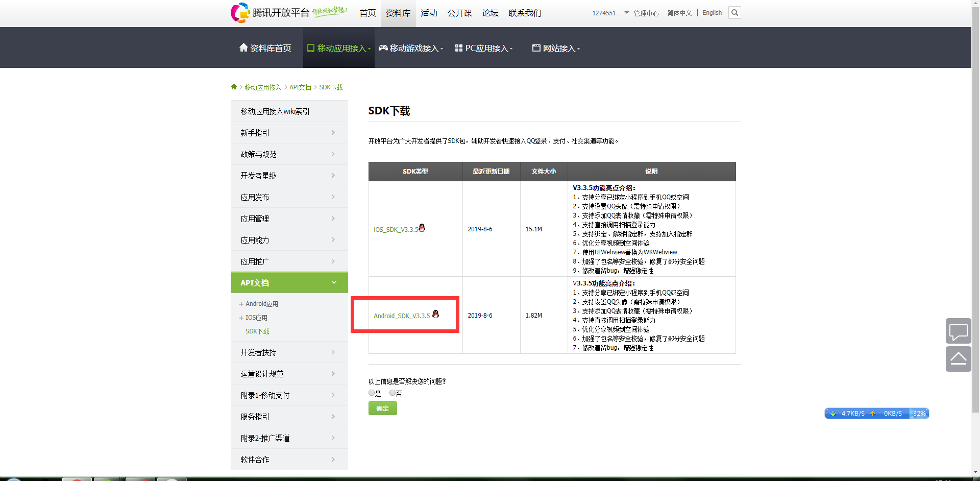Download Android_SDK_V3.3.5 link

tap(402, 316)
